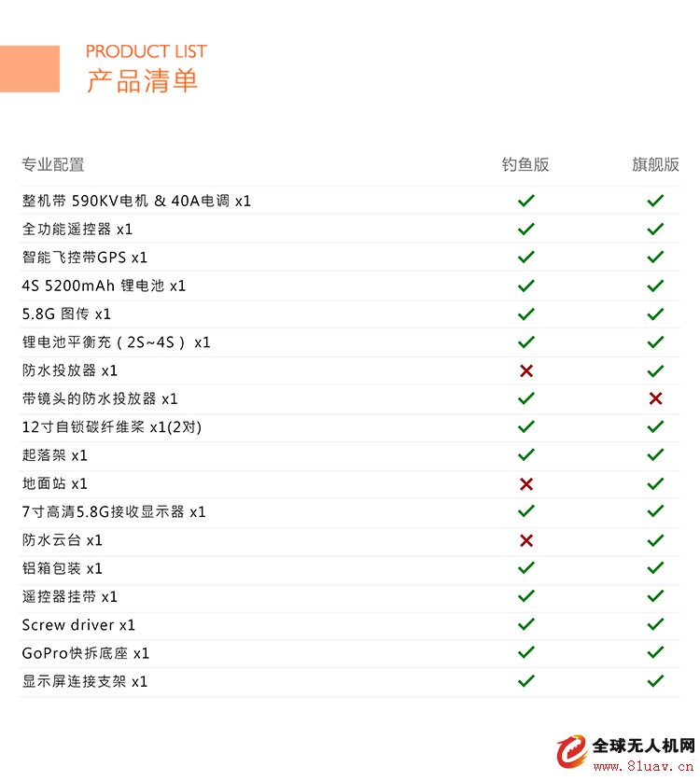Click the orange rectangle beside PRODUCT LIST
This screenshot has width=700, height=781.
(30, 69)
